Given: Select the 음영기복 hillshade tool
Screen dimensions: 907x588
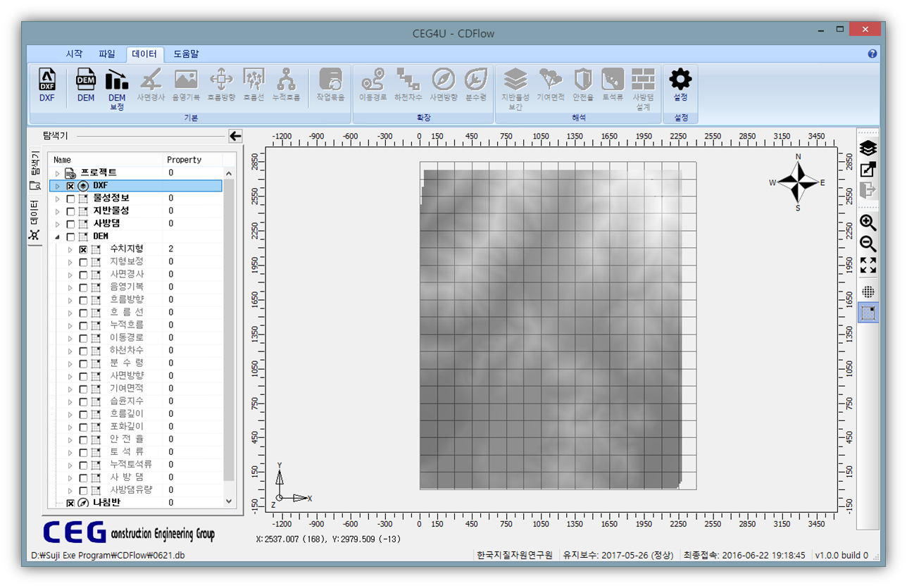Looking at the screenshot, I should tap(186, 86).
